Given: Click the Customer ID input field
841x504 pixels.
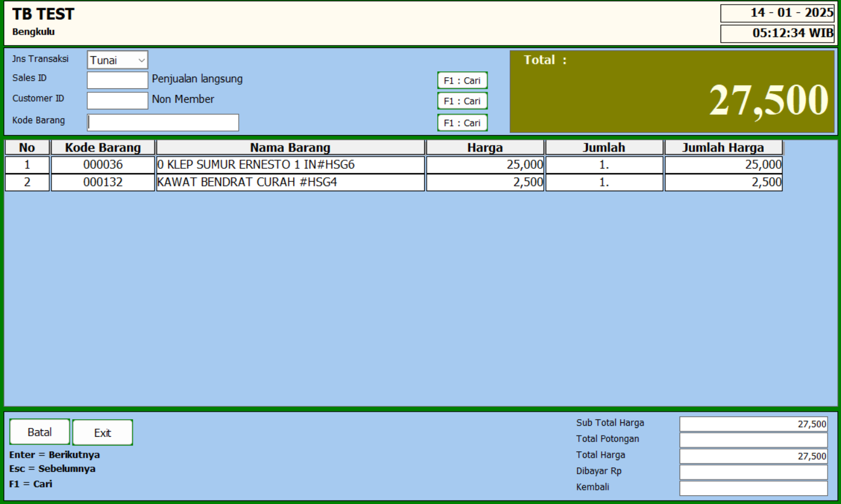Looking at the screenshot, I should pos(117,101).
